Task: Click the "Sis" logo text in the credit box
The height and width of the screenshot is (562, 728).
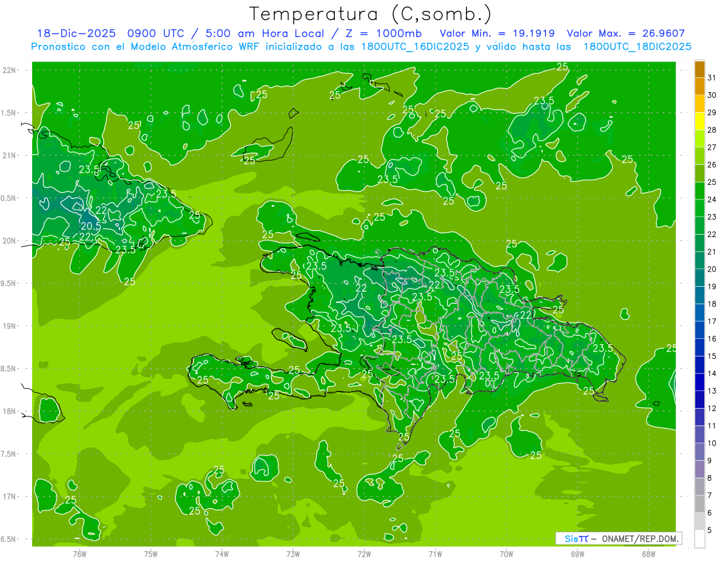Action: click(571, 538)
